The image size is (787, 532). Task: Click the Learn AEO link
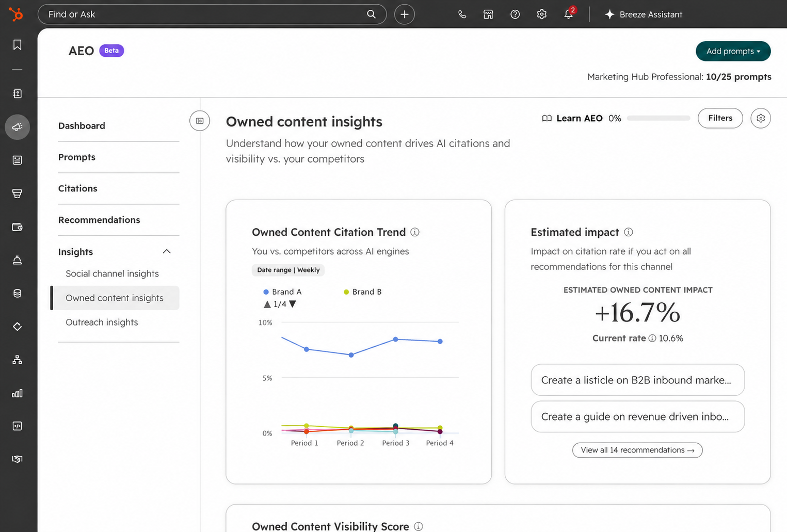[x=580, y=118]
